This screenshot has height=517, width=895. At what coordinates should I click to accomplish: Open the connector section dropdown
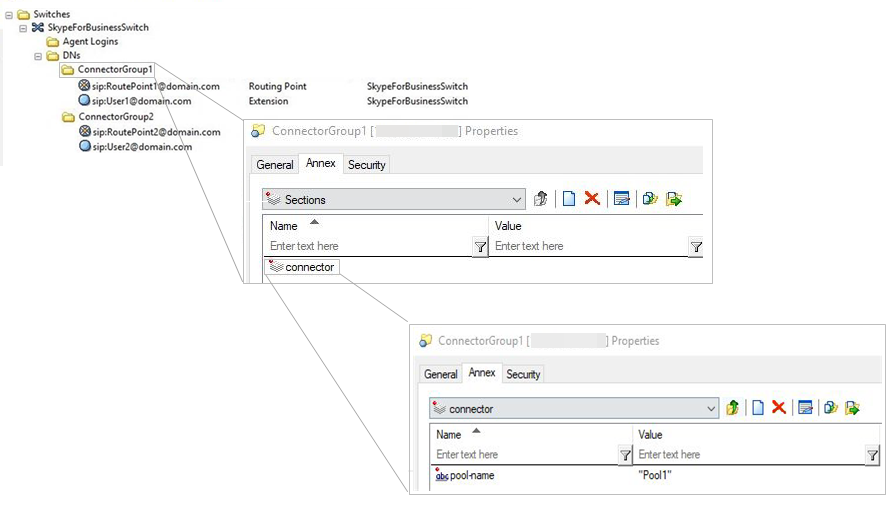[711, 408]
